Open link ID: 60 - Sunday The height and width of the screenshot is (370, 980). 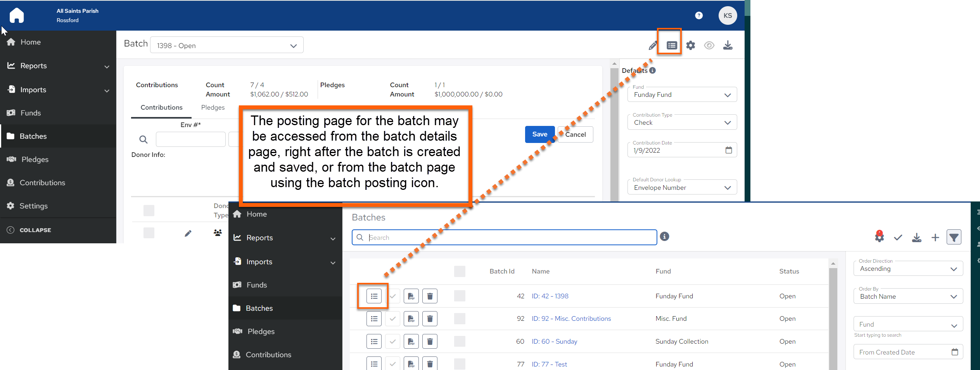click(554, 341)
